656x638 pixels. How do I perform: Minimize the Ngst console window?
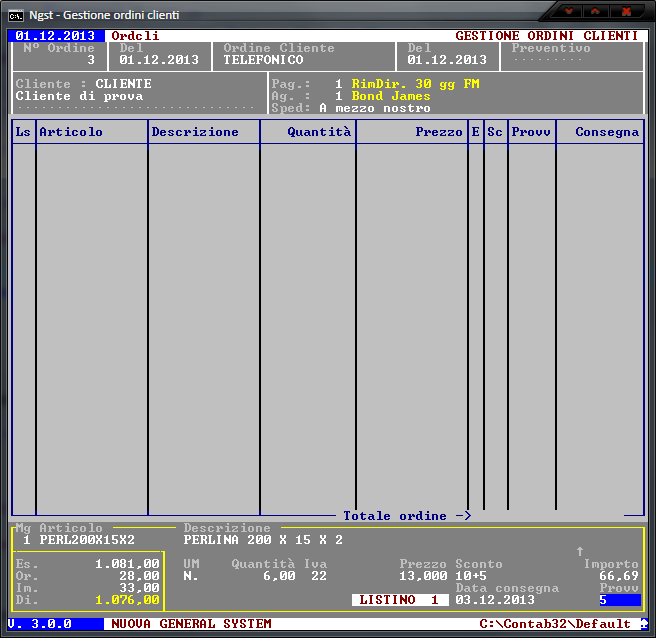pyautogui.click(x=569, y=11)
